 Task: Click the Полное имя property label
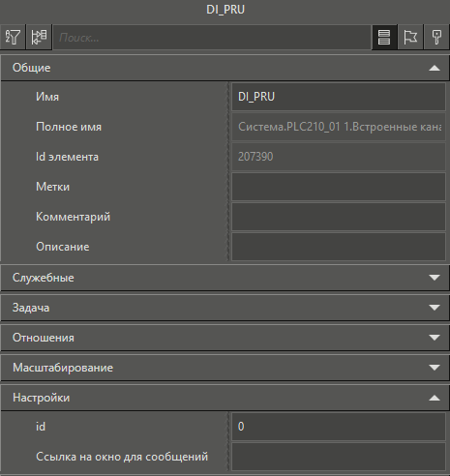[69, 127]
